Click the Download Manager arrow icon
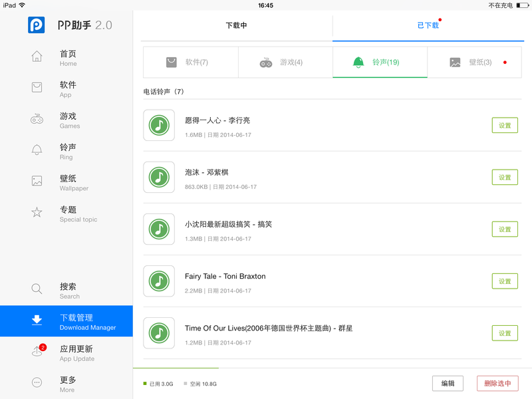 [x=37, y=320]
